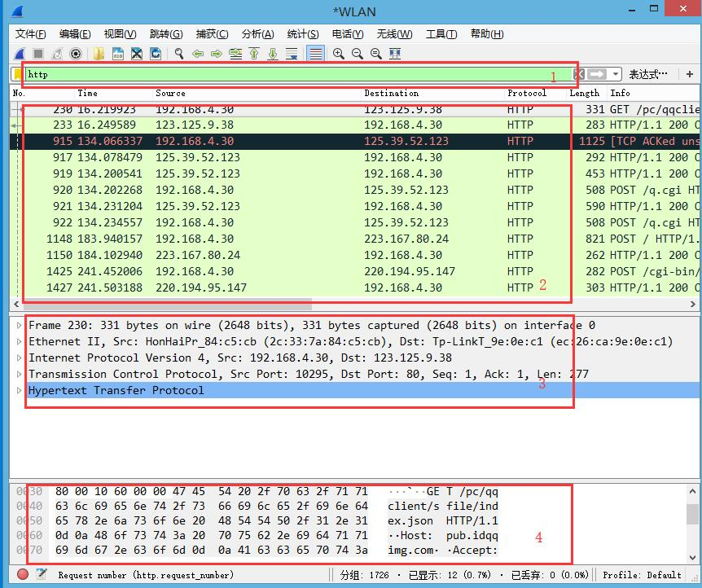Toggle packet list colorization
The image size is (702, 588).
316,55
